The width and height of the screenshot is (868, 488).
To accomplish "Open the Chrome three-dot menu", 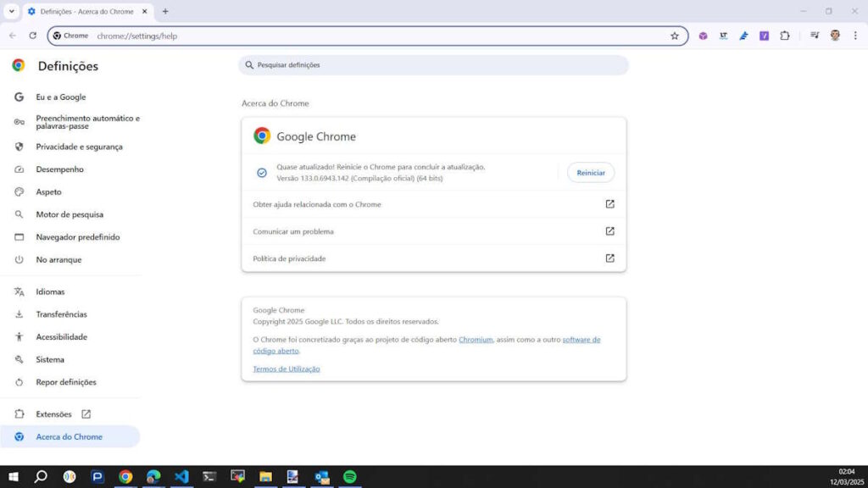I will [x=854, y=36].
